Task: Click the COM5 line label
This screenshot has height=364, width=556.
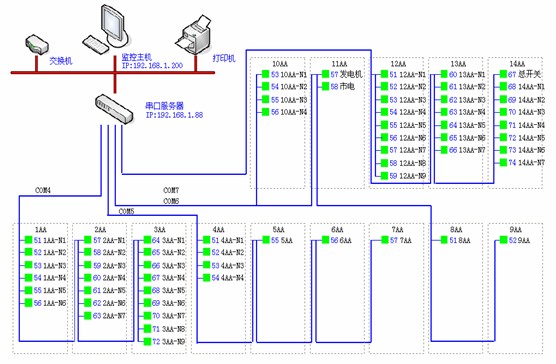Action: tap(127, 212)
